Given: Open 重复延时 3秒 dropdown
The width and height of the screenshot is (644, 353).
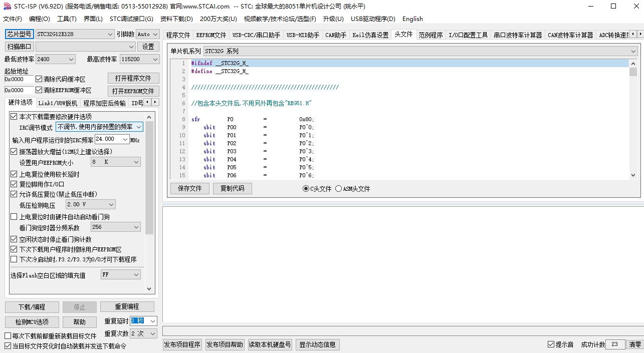Looking at the screenshot, I should [153, 321].
